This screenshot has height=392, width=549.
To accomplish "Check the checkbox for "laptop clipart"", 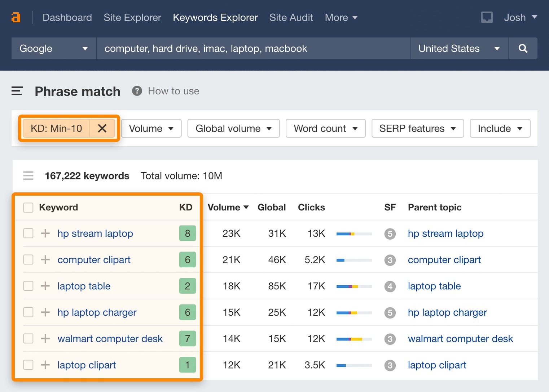I will click(28, 365).
